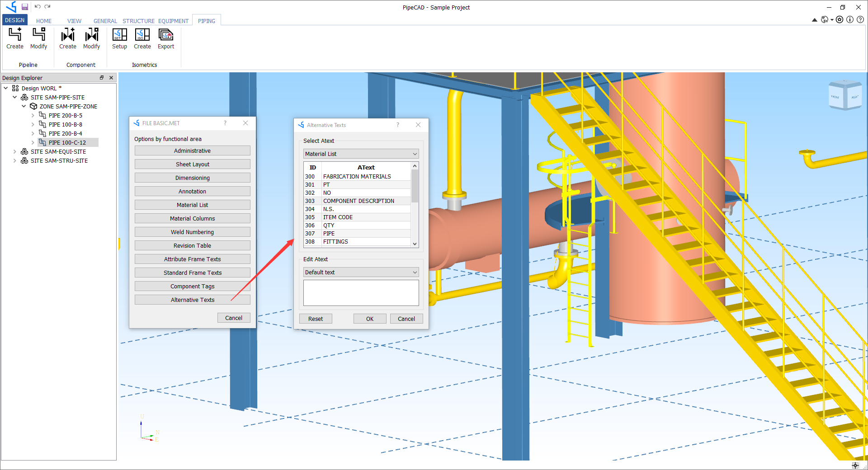Click the info circle icon
This screenshot has height=470, width=868.
[x=850, y=19]
